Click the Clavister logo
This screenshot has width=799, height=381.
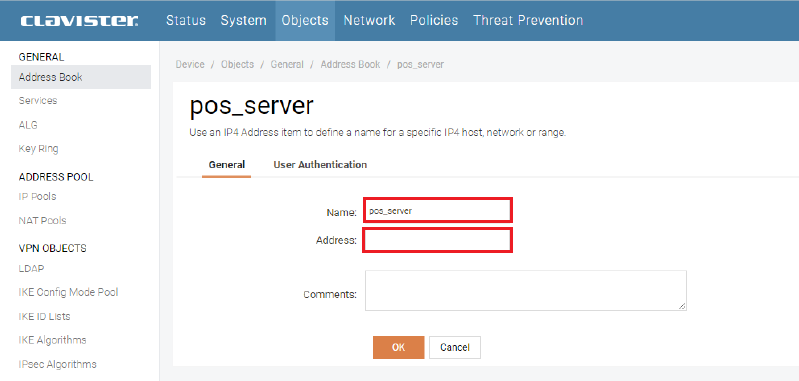tap(79, 21)
